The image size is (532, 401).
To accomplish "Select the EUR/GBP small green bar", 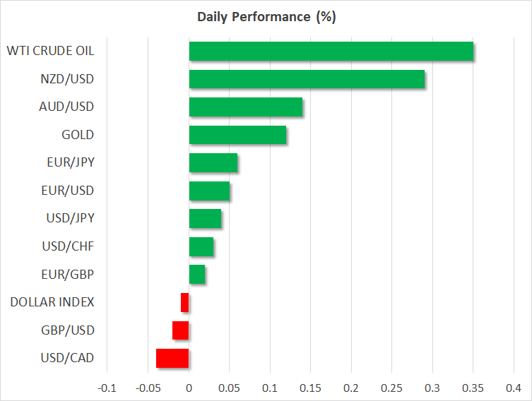I will click(x=197, y=274).
